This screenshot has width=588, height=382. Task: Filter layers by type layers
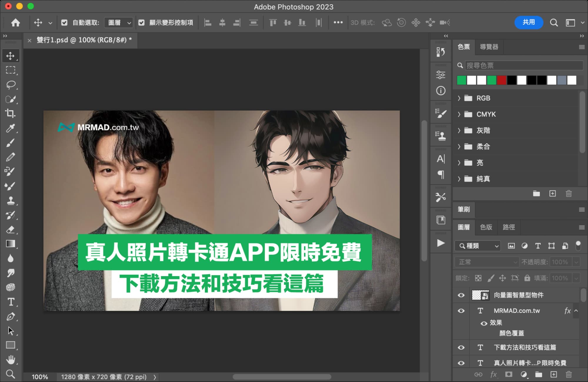[x=538, y=246]
